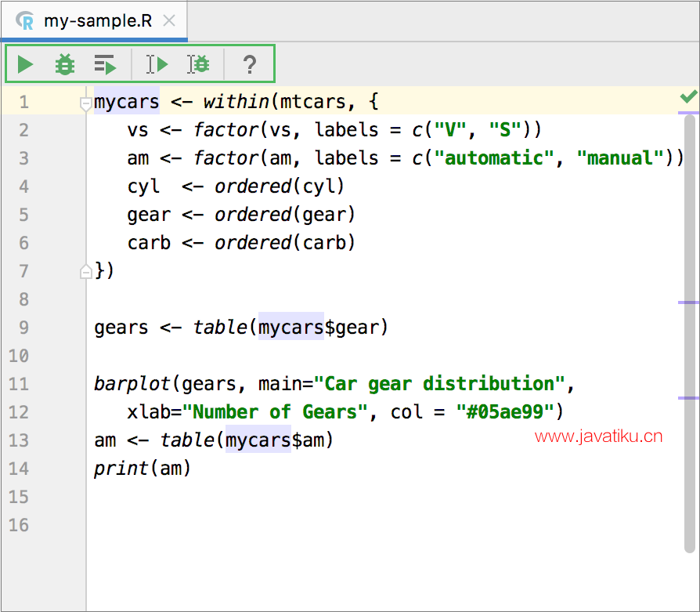Click the fold end marker at line 7
The width and height of the screenshot is (700, 612).
coord(85,272)
